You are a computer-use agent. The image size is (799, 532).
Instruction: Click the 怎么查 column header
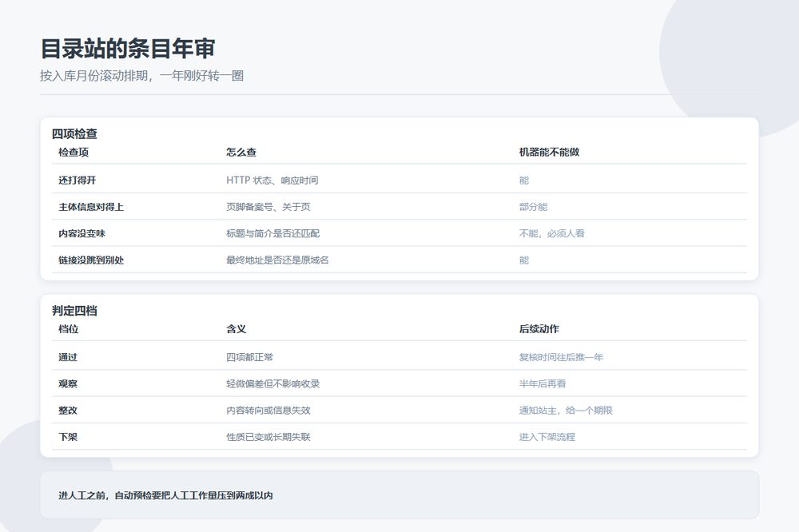click(241, 152)
